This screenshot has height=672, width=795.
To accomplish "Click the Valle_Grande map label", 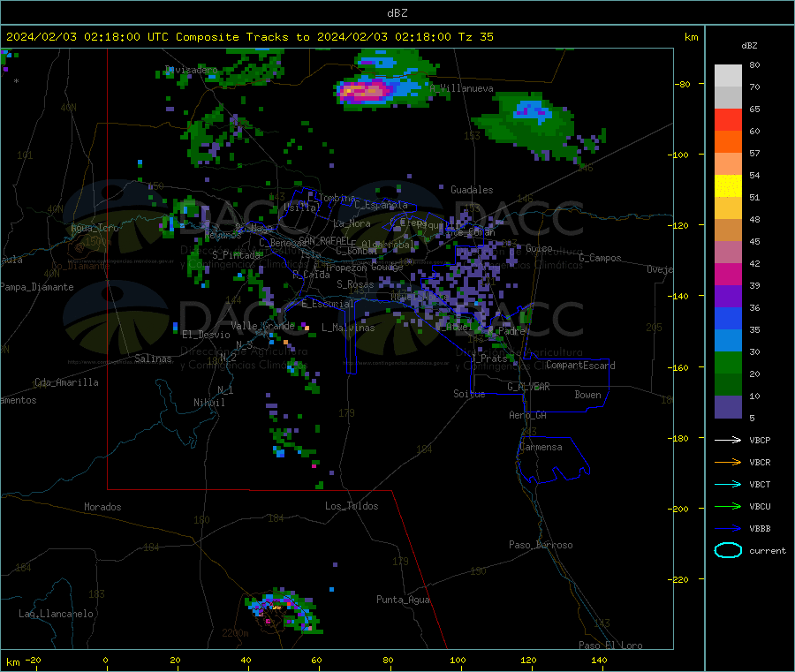I will pyautogui.click(x=262, y=326).
